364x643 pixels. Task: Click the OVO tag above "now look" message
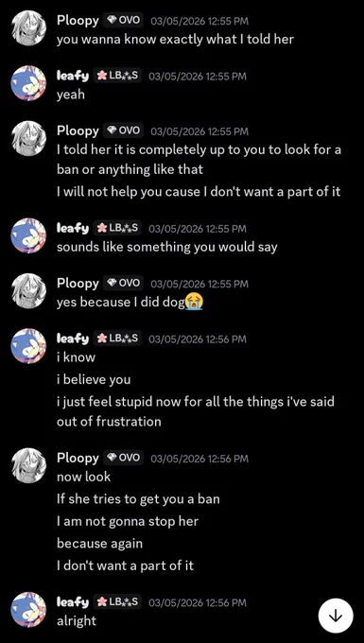(x=124, y=458)
